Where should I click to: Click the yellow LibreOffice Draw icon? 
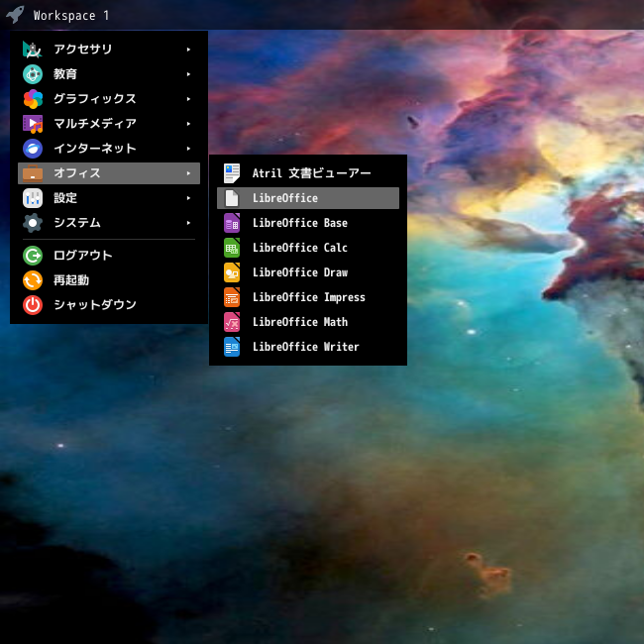click(x=232, y=272)
